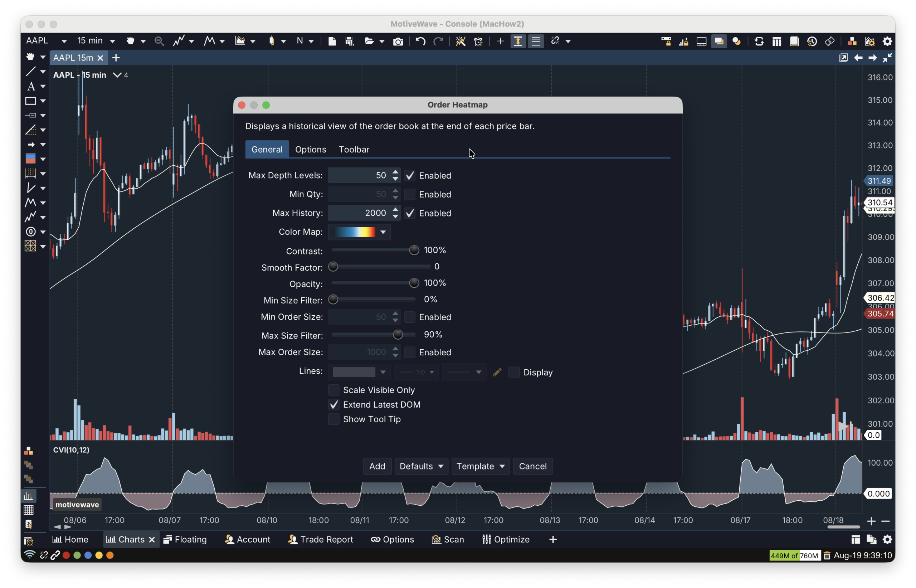
Task: Click the alarm clock alert icon
Action: pyautogui.click(x=478, y=41)
